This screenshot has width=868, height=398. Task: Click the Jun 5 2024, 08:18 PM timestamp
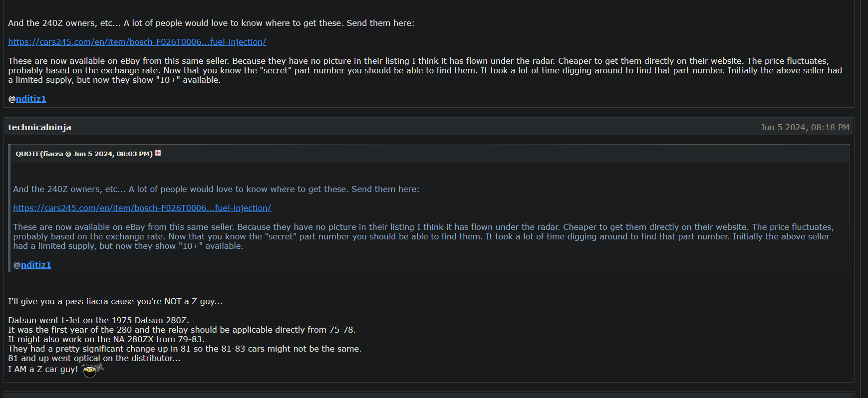click(x=804, y=127)
